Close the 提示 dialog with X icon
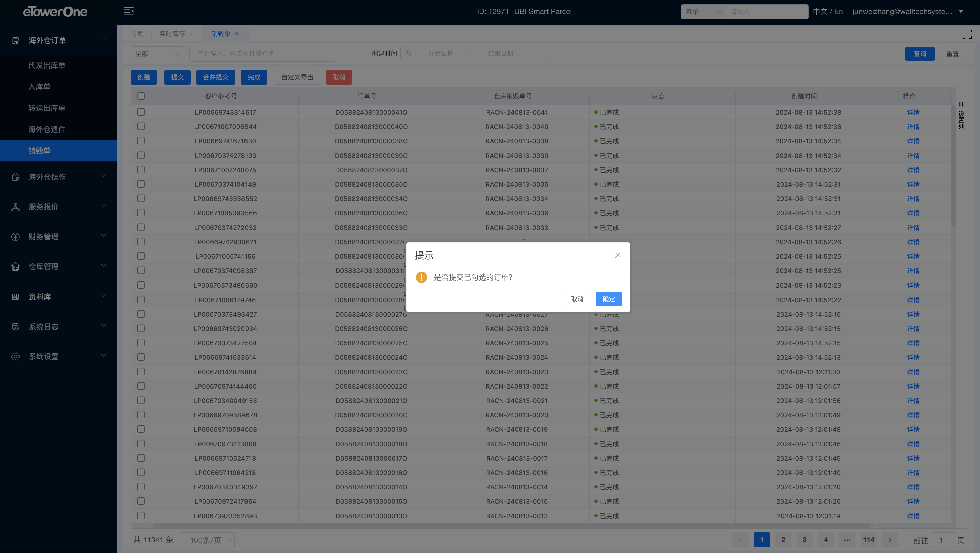The height and width of the screenshot is (553, 980). coord(617,255)
